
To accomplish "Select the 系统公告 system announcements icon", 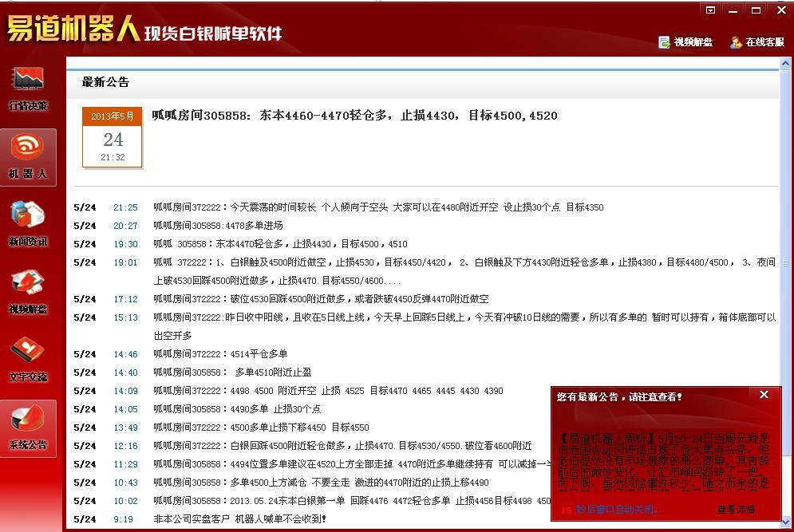I will click(x=28, y=424).
